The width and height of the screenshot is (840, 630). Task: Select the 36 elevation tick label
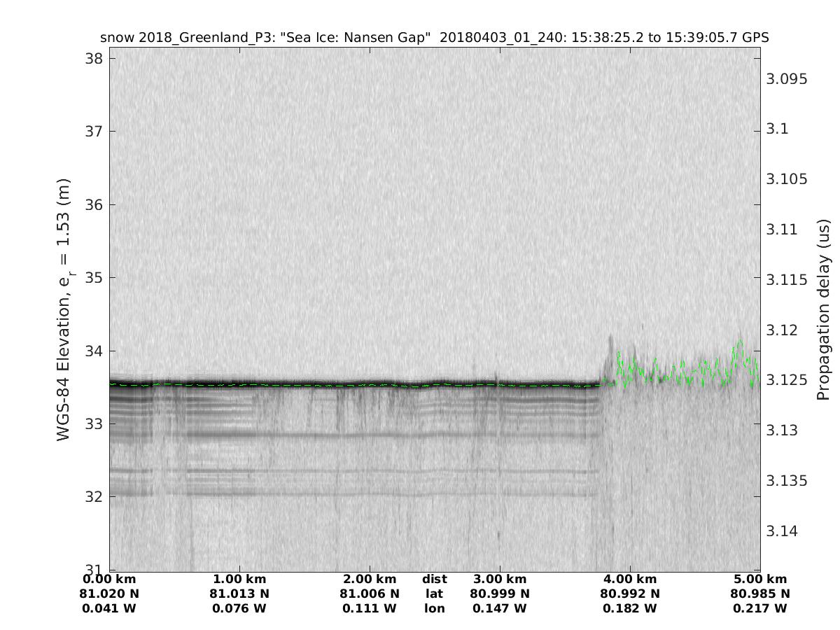(x=92, y=204)
